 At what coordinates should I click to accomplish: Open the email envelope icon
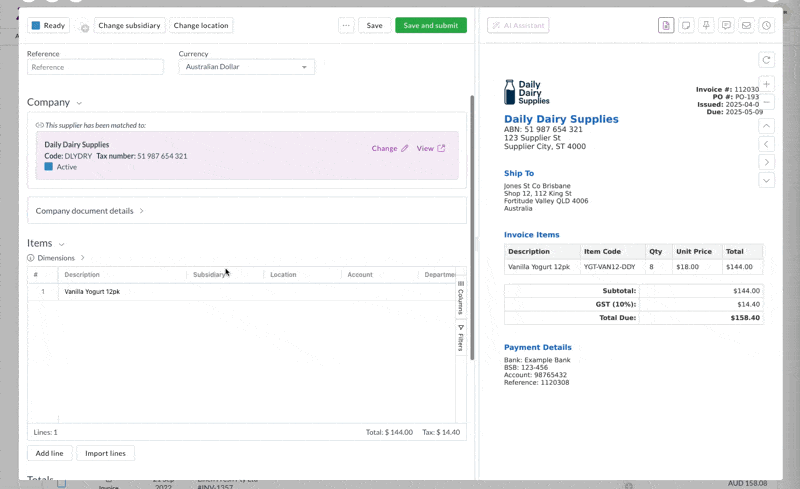pos(746,26)
